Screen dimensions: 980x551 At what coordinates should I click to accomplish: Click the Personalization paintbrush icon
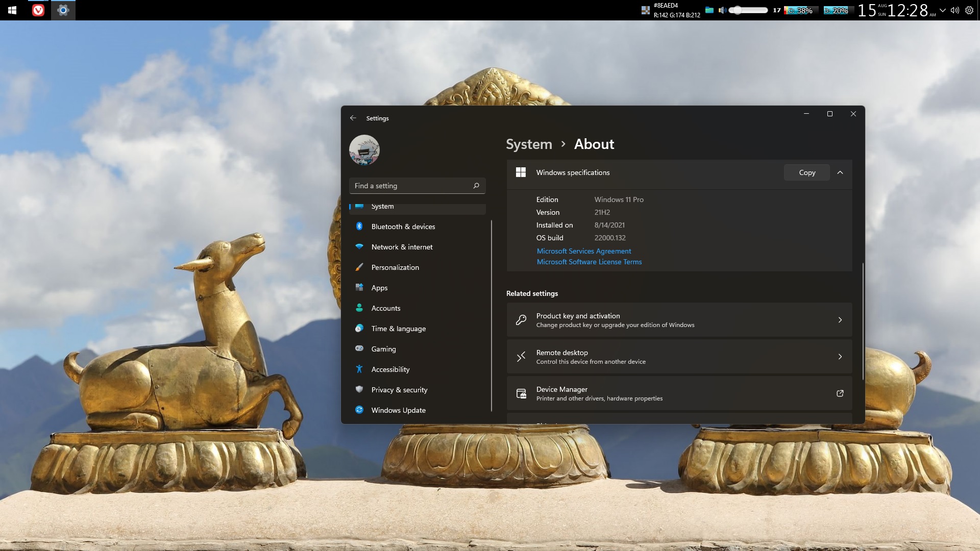pyautogui.click(x=359, y=267)
